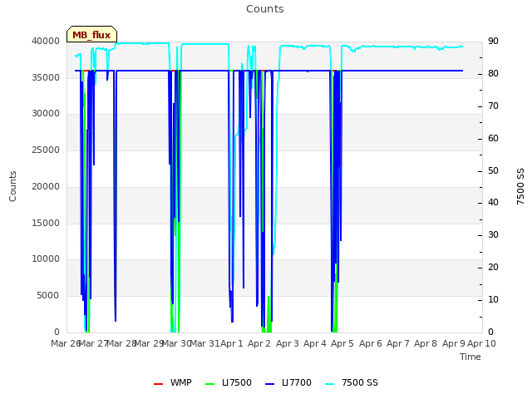
Task: Click the Mar 26 date label
Action: (65, 343)
